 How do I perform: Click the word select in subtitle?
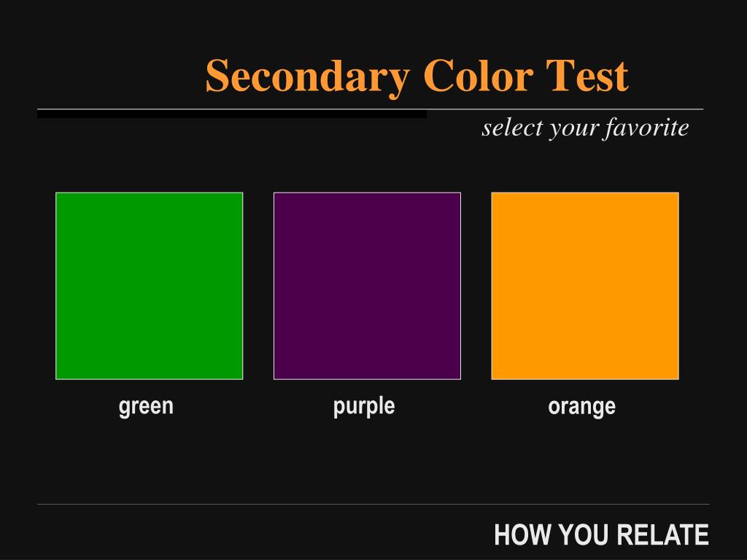tap(512, 128)
